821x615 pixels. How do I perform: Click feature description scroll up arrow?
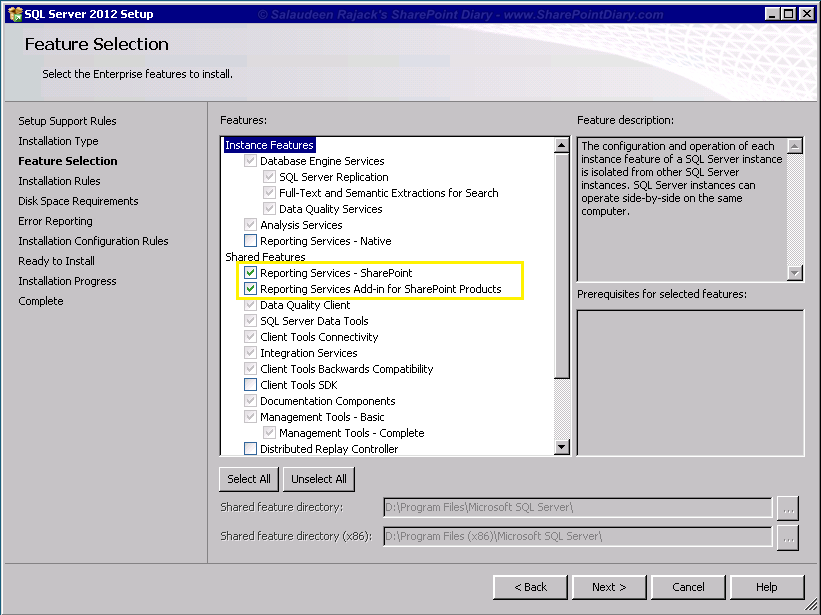coord(795,146)
